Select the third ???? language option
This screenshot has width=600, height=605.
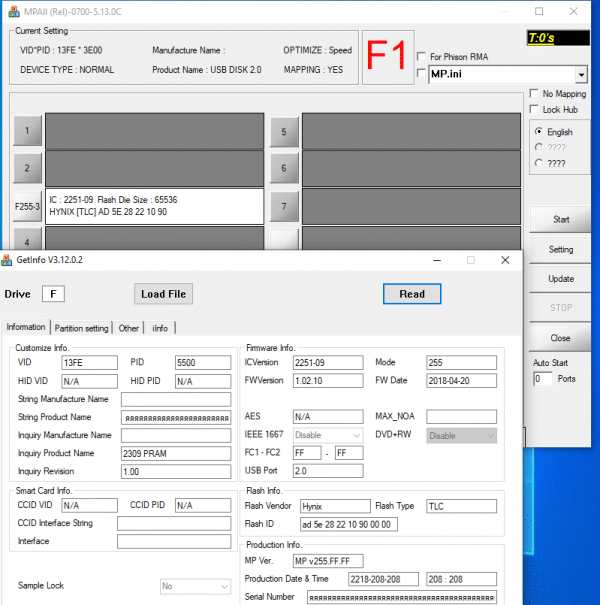539,163
